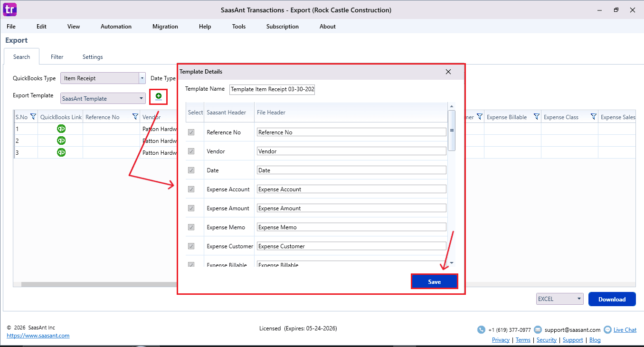The height and width of the screenshot is (347, 644).
Task: Open the QuickBooks link icon in row 1
Action: (x=61, y=129)
